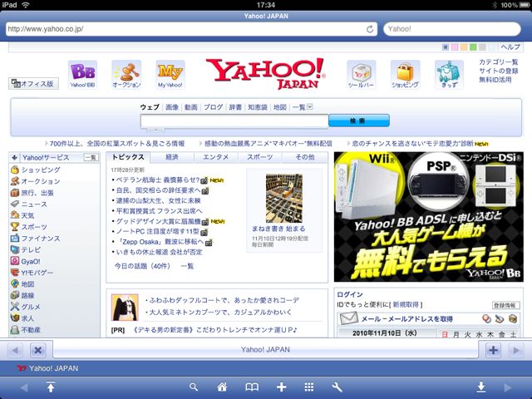
Task: Select the トピックス tab
Action: [128, 157]
